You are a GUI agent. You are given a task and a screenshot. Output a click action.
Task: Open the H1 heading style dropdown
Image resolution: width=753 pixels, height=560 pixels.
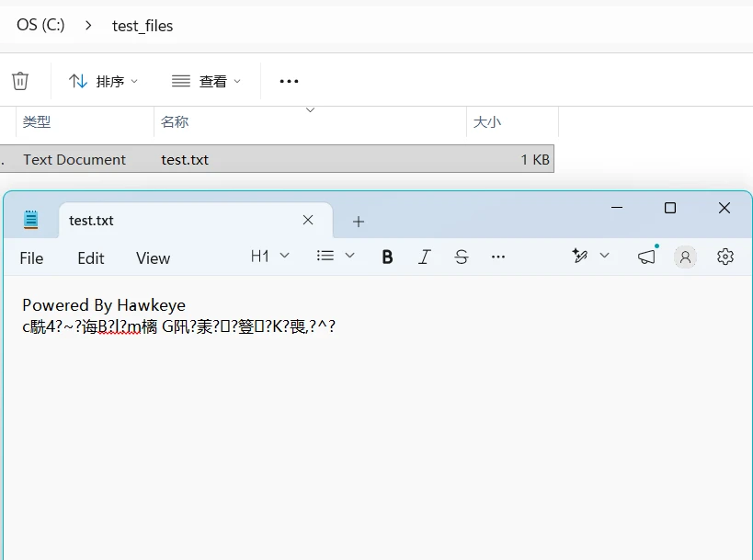270,257
